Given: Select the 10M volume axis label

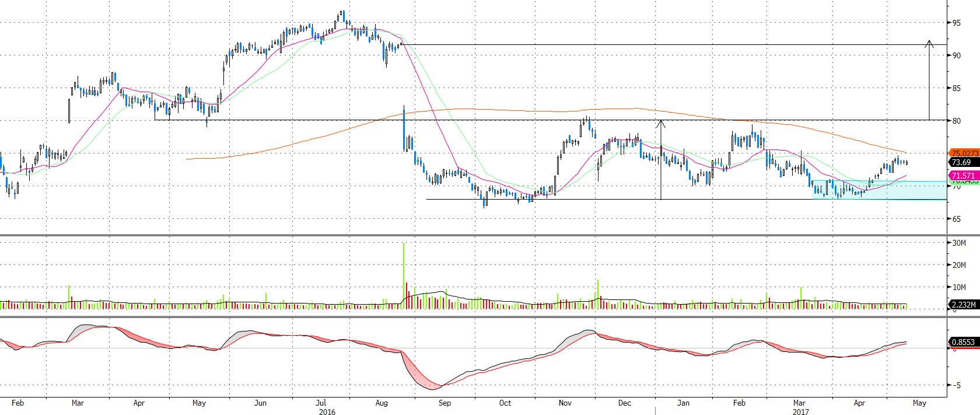Looking at the screenshot, I should [959, 287].
